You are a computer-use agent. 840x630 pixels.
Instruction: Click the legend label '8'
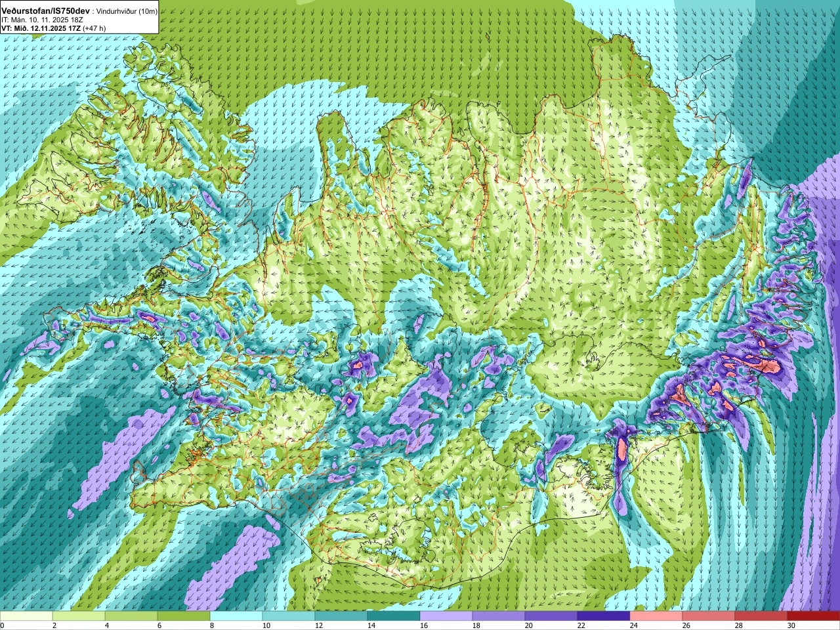point(212,625)
